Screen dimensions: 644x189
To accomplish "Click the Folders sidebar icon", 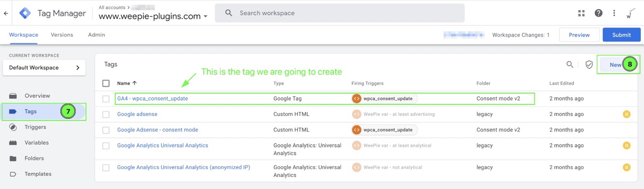I will [x=14, y=158].
